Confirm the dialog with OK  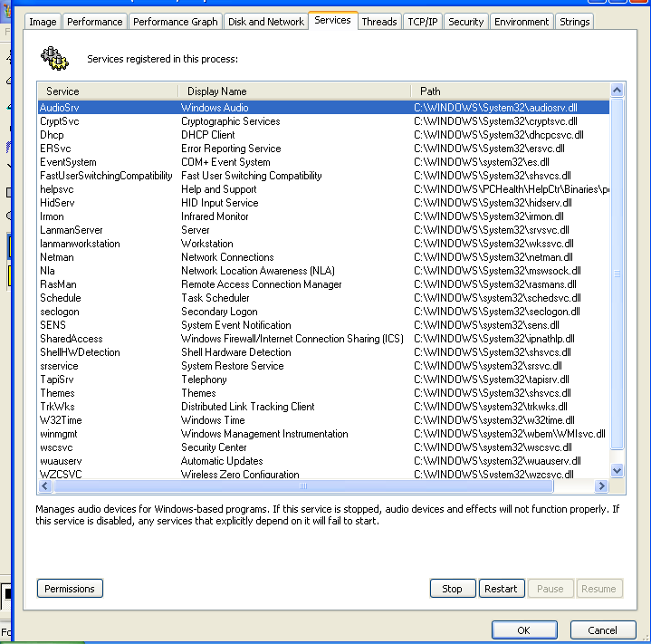tap(524, 630)
